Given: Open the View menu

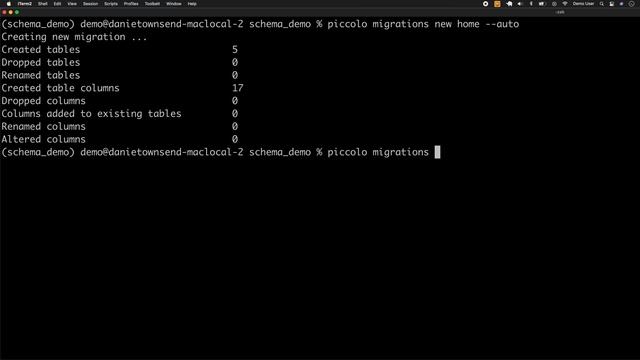Looking at the screenshot, I should [x=72, y=4].
